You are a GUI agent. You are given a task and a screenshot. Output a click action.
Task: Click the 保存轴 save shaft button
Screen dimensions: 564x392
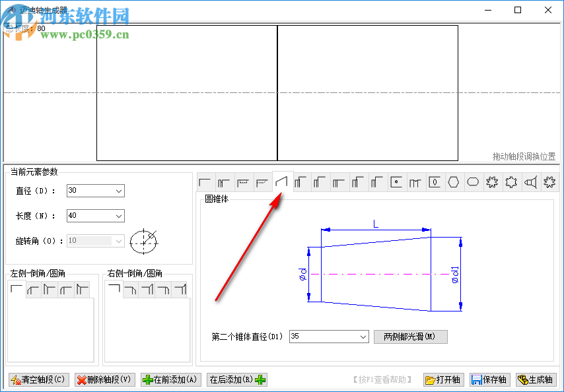(489, 379)
